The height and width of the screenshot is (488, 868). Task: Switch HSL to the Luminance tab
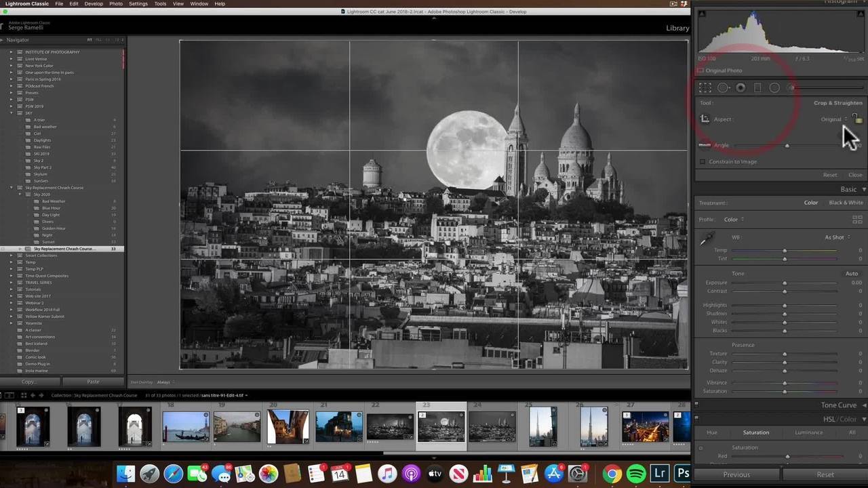tap(808, 432)
